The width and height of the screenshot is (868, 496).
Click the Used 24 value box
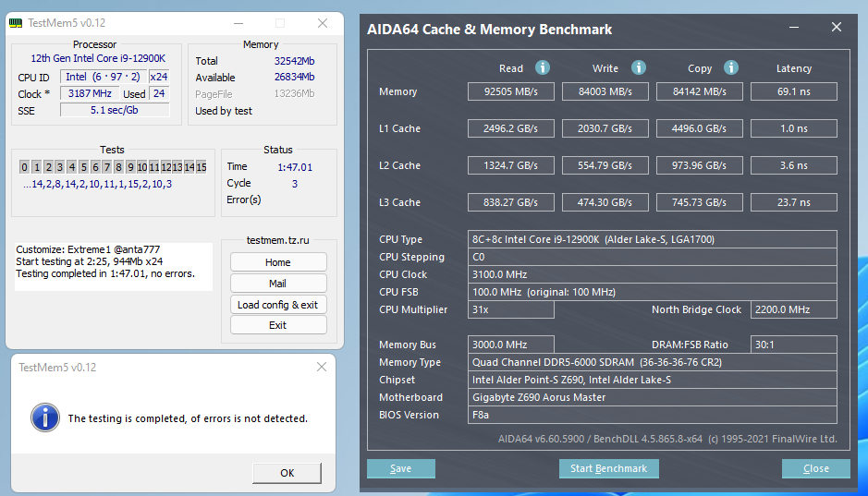[x=159, y=93]
